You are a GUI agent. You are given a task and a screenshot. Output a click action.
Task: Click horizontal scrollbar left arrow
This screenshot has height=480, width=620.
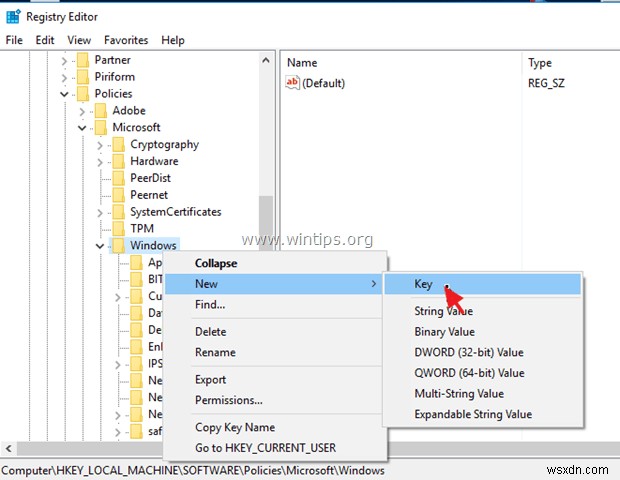tap(9, 449)
